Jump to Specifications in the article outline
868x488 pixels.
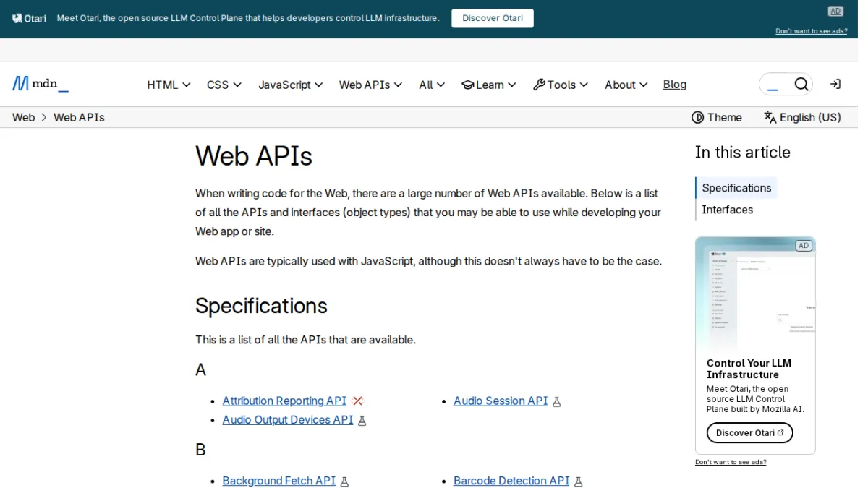pos(736,188)
